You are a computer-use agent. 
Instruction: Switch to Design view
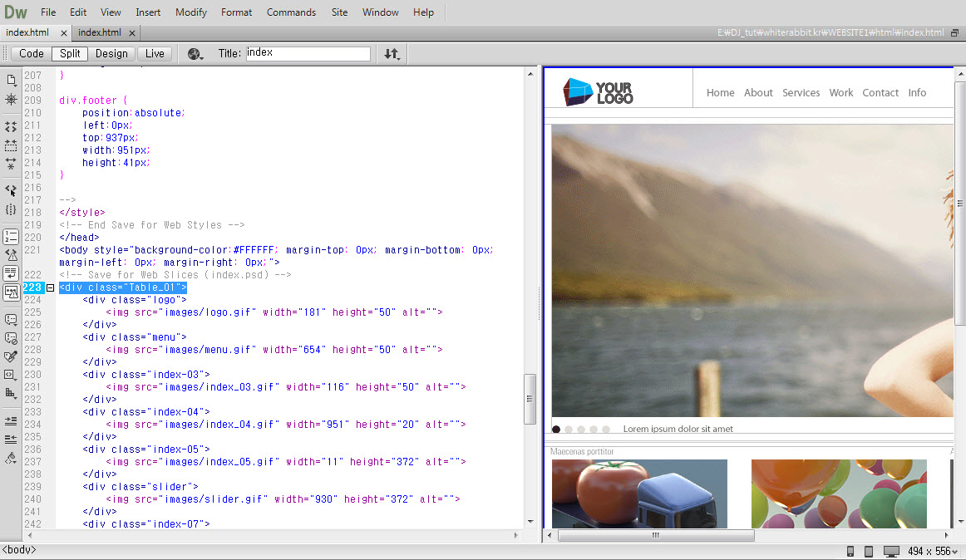click(111, 54)
